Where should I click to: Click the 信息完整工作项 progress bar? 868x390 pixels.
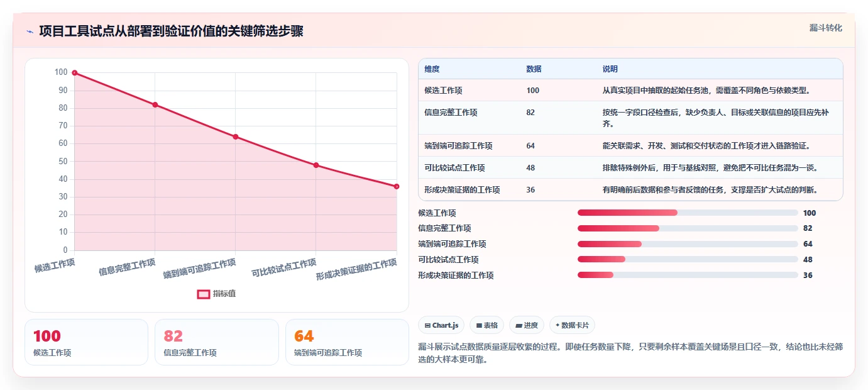688,228
